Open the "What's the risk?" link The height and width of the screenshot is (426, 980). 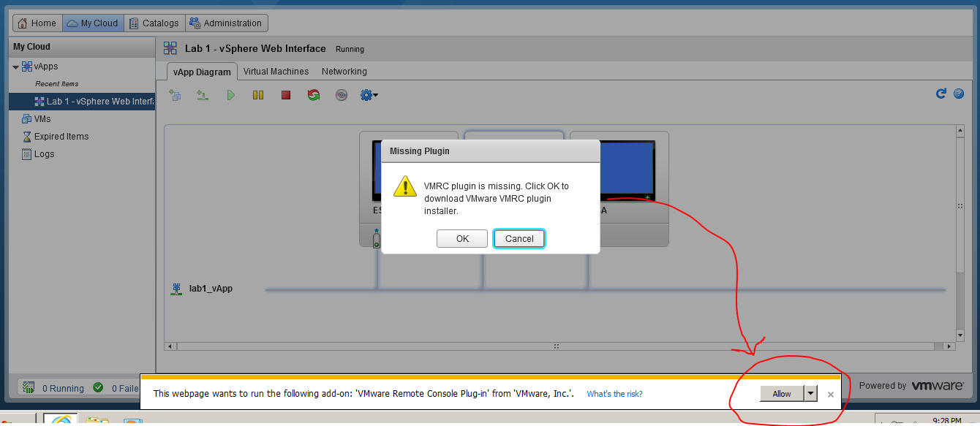pyautogui.click(x=614, y=394)
